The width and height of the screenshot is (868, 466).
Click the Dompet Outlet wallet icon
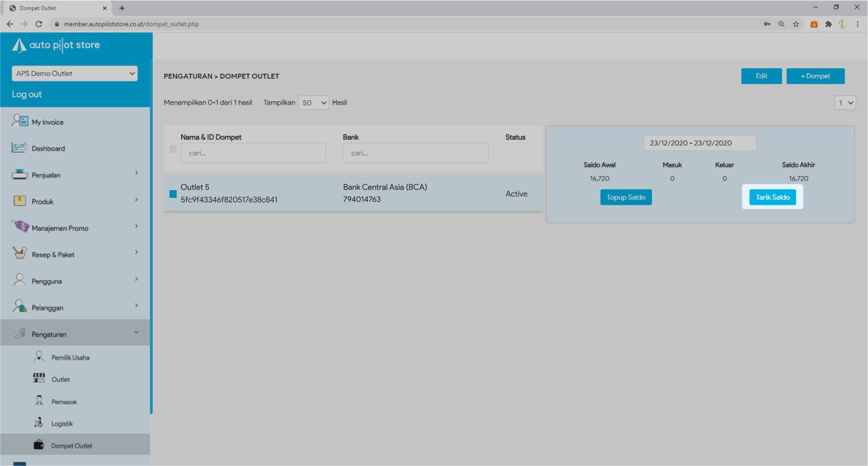pos(38,445)
